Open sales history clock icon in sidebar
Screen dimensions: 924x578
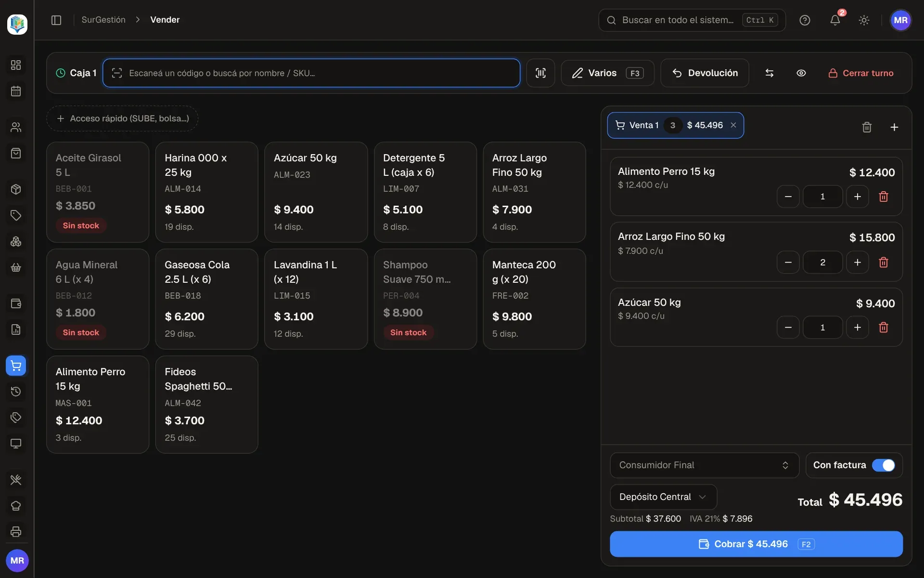(16, 392)
